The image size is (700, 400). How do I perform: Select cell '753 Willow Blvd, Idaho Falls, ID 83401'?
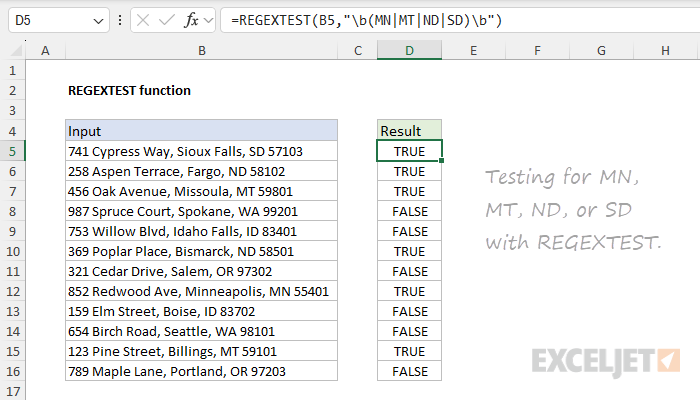tap(201, 231)
